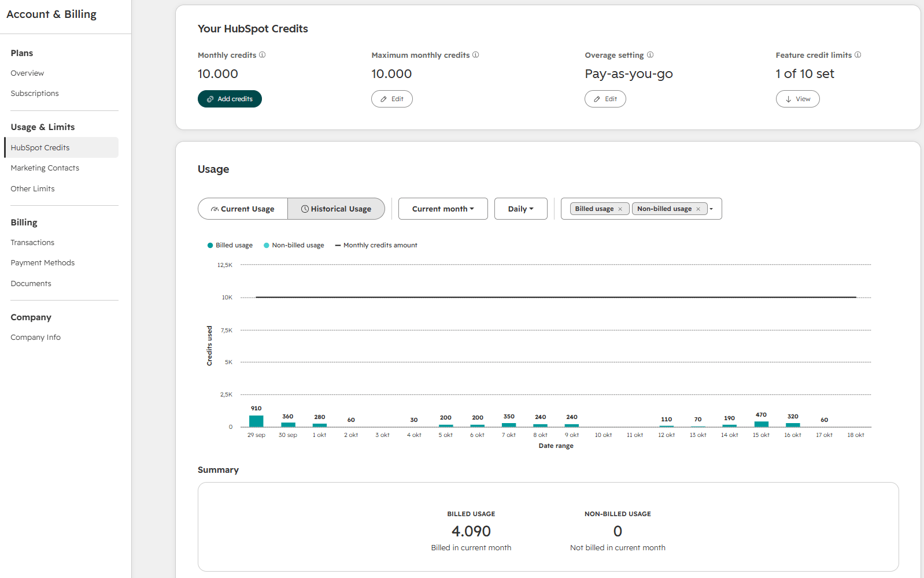Click the Add credits button
This screenshot has width=924, height=578.
(230, 99)
